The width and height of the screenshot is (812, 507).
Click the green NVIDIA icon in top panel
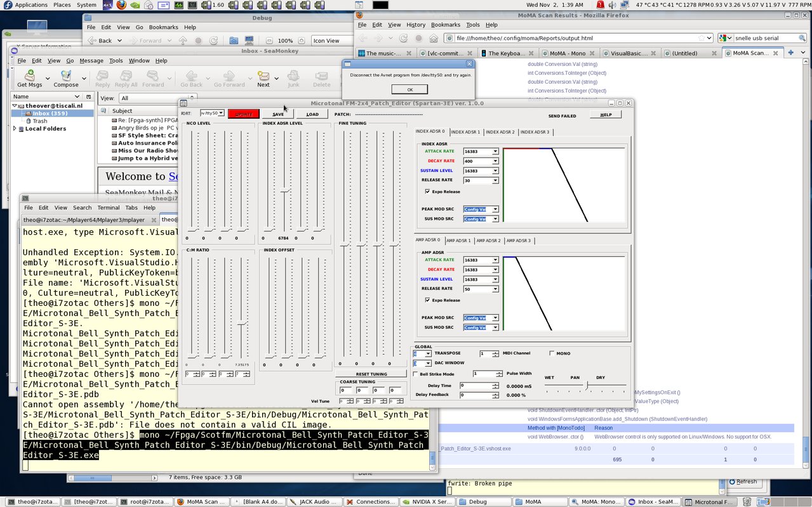click(x=136, y=5)
